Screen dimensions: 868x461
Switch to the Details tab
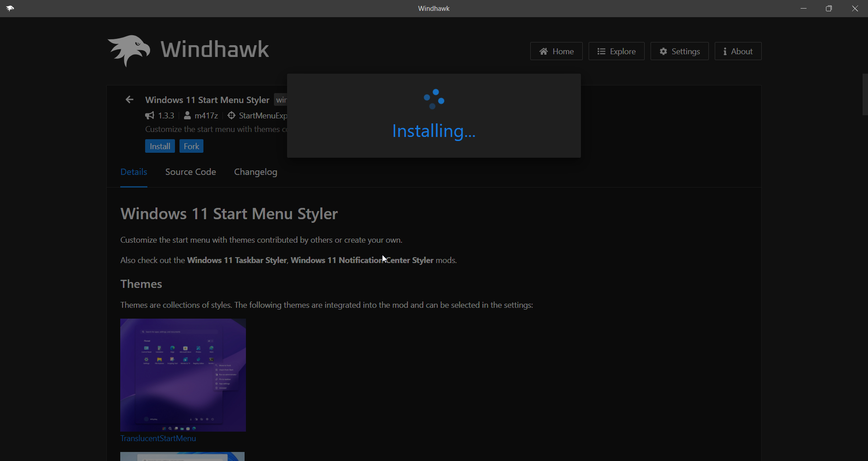tap(134, 172)
